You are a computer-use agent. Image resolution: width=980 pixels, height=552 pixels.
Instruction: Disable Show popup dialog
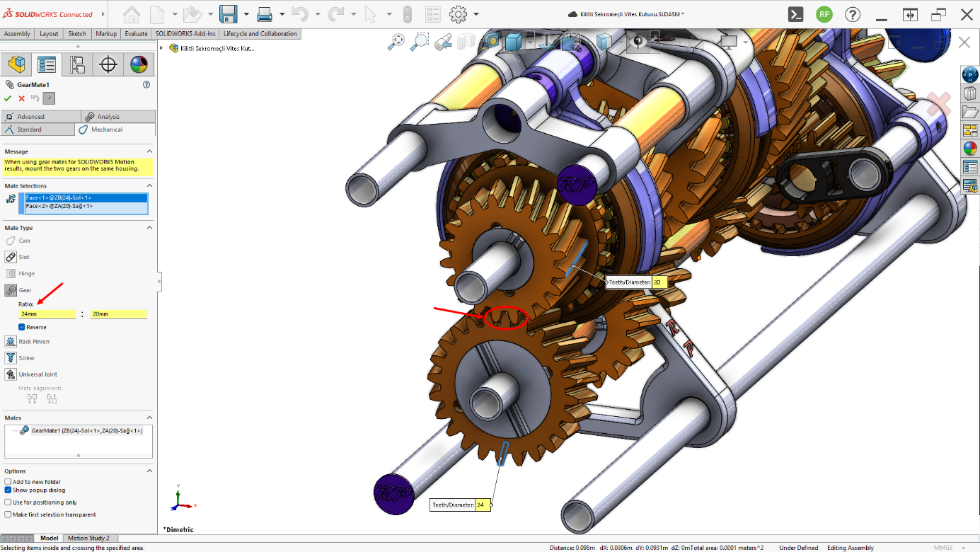pyautogui.click(x=8, y=490)
